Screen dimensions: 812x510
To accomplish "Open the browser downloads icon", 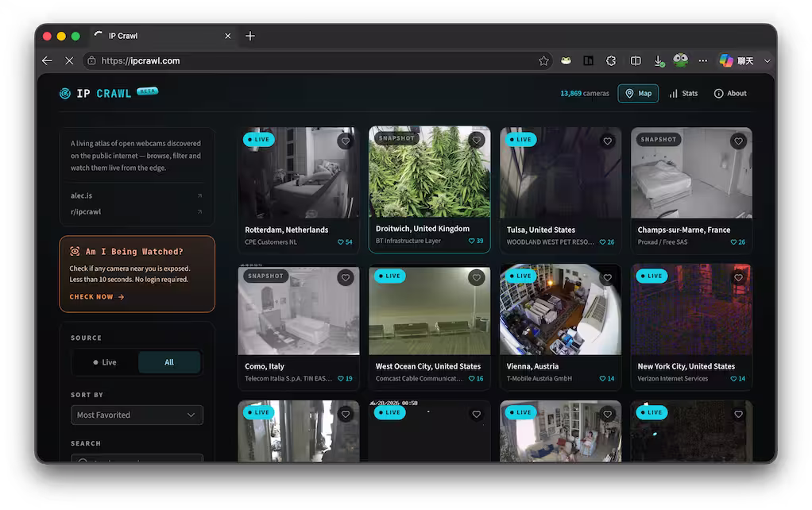I will 659,61.
